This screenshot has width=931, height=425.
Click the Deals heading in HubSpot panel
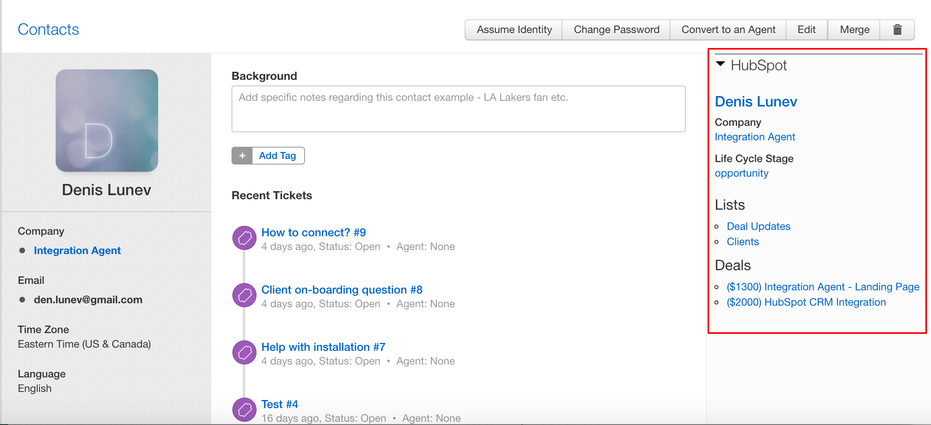733,265
